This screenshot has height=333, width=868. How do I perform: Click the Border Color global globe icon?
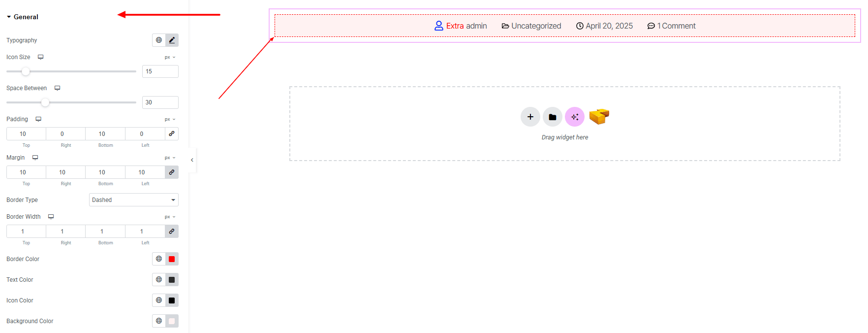tap(159, 259)
